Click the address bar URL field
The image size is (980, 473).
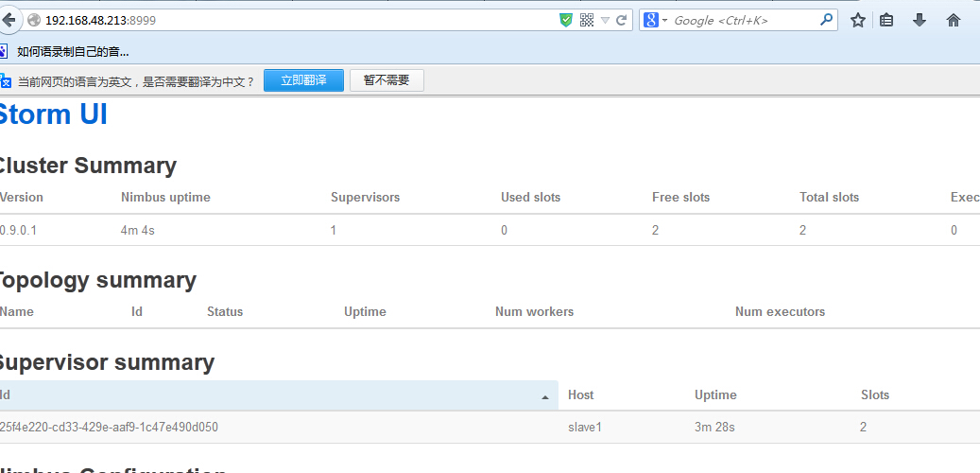click(x=300, y=20)
